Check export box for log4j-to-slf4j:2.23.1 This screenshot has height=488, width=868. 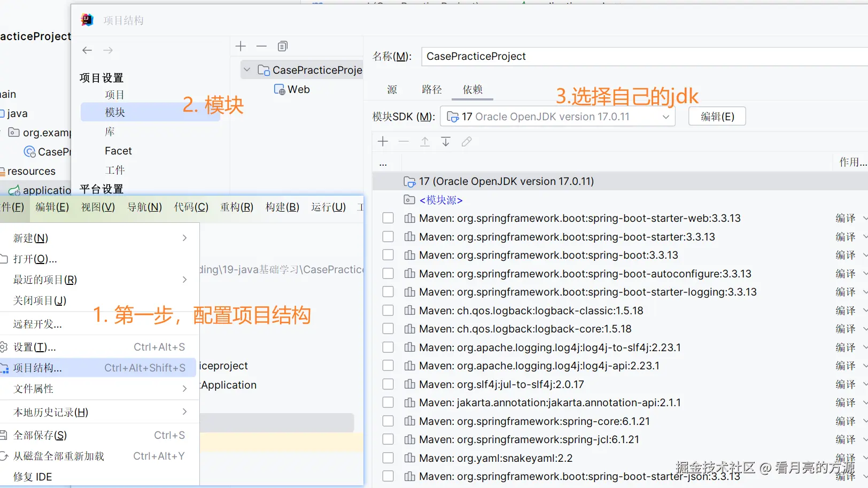coord(388,347)
